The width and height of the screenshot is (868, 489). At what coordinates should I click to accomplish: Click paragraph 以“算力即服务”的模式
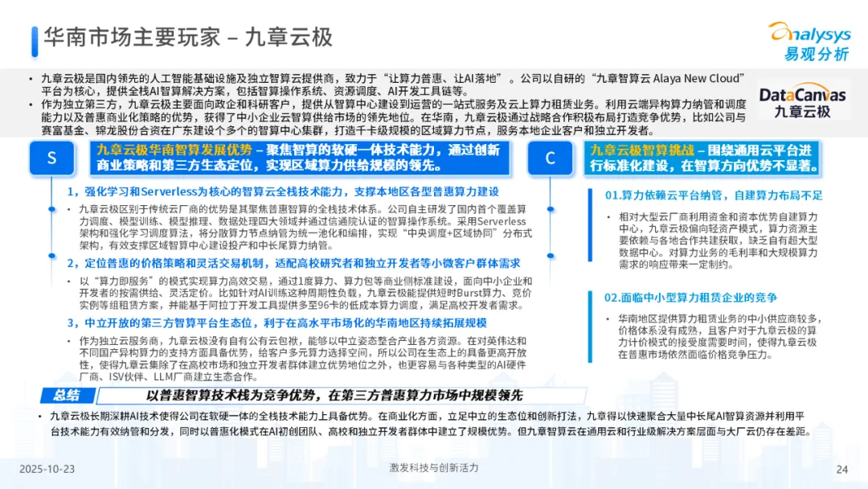pyautogui.click(x=305, y=293)
